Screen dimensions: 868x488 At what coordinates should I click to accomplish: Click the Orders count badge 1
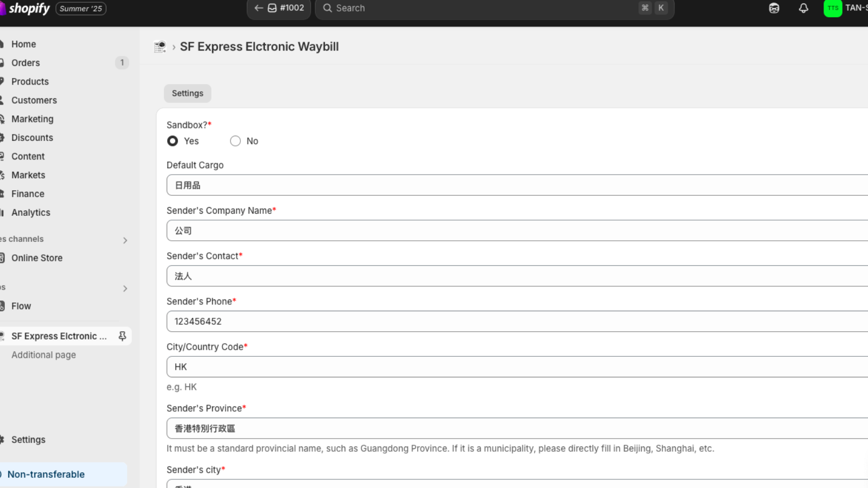point(122,63)
